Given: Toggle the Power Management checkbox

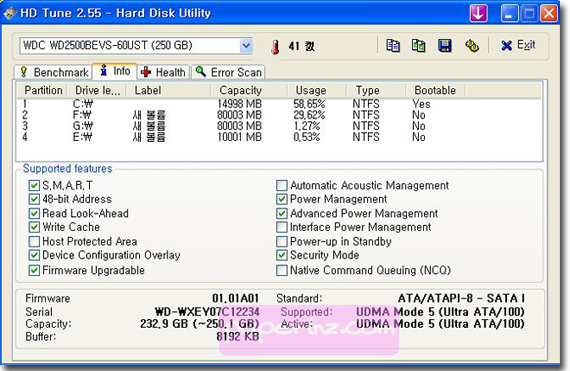Looking at the screenshot, I should (282, 199).
